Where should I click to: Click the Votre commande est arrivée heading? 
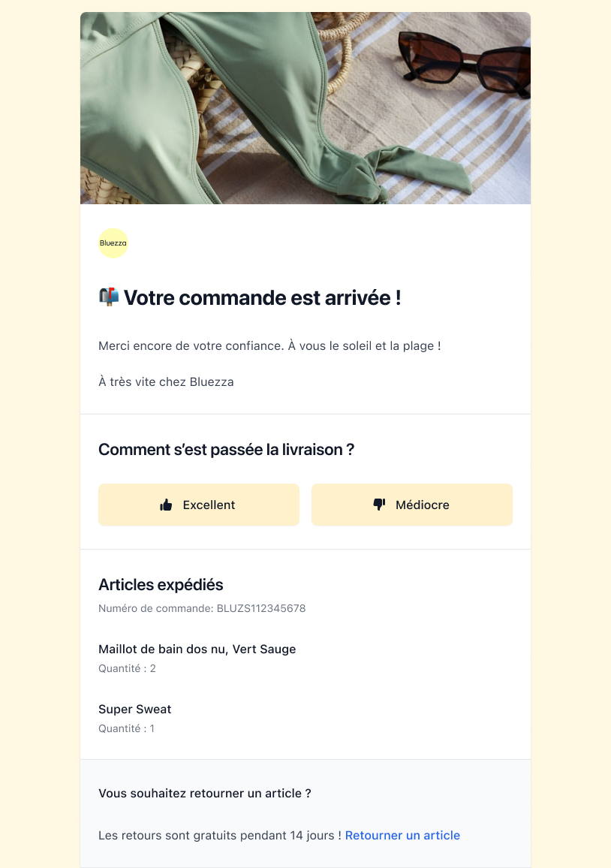(x=262, y=298)
